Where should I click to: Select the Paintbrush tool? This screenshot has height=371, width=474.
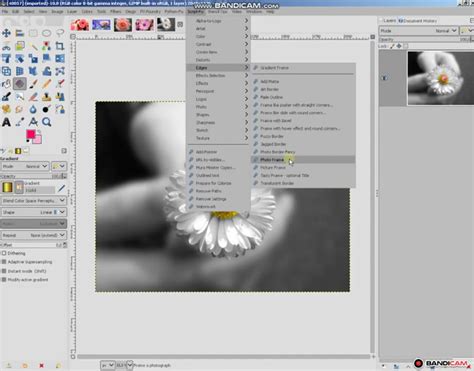pyautogui.click(x=33, y=84)
